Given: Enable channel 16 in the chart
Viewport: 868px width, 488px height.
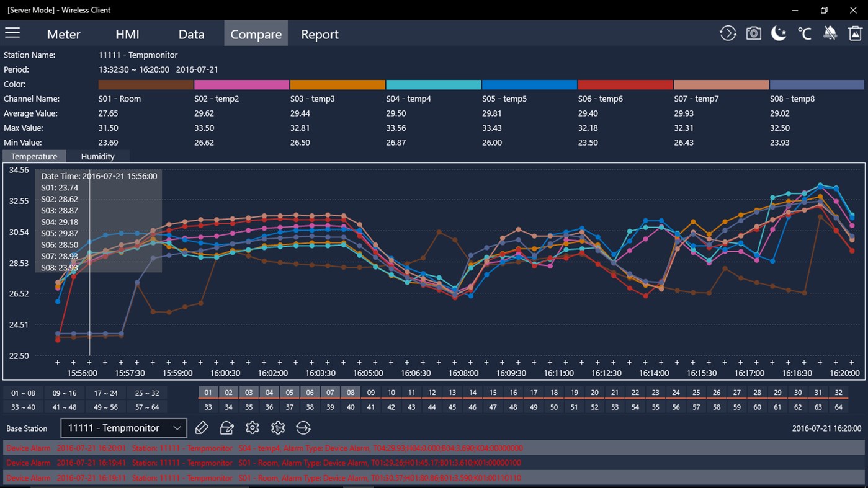Looking at the screenshot, I should [x=513, y=393].
